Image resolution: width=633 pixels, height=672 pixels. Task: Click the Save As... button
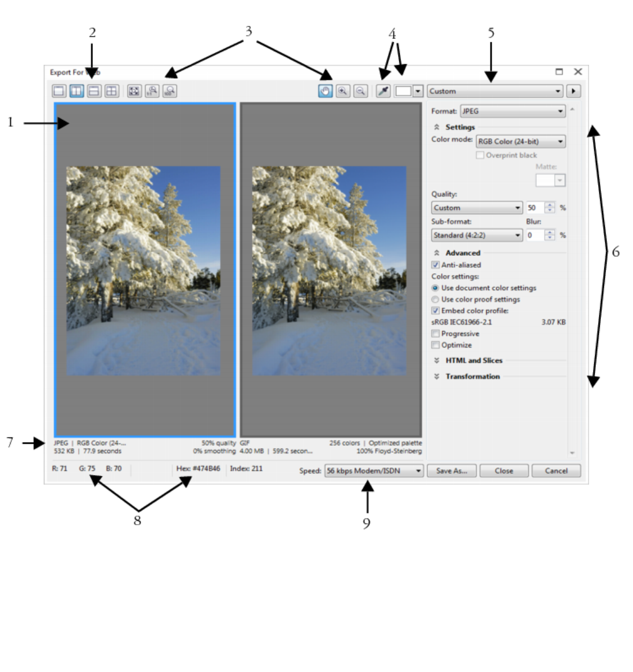point(452,471)
